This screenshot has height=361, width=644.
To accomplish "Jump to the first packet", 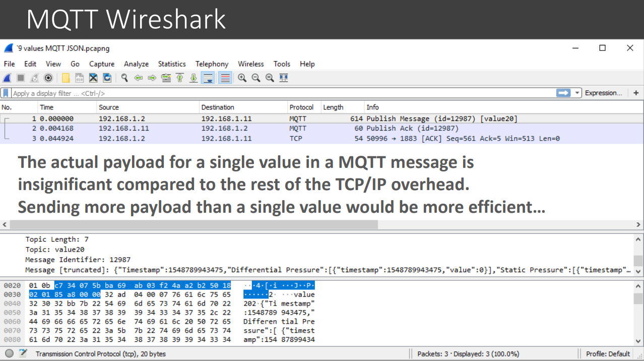I will click(180, 78).
